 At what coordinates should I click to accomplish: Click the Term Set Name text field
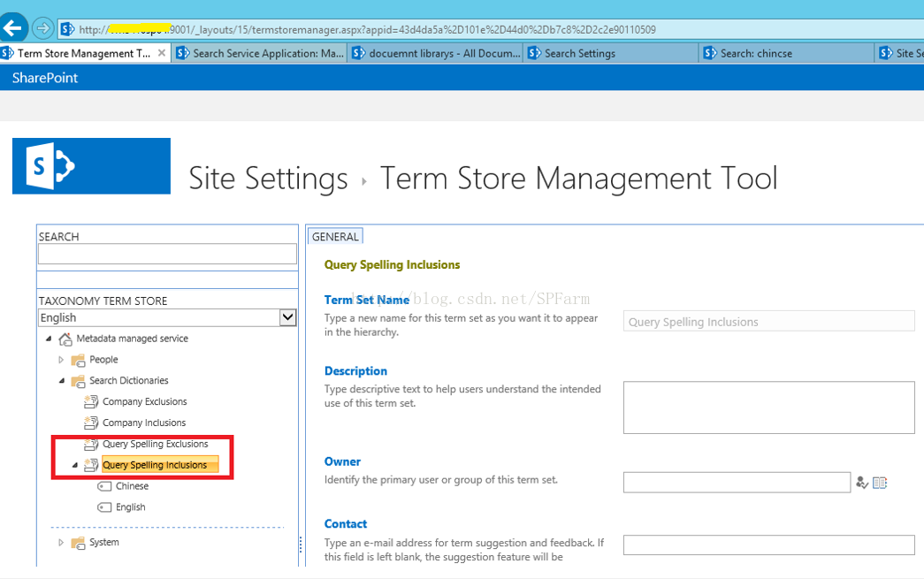(769, 322)
